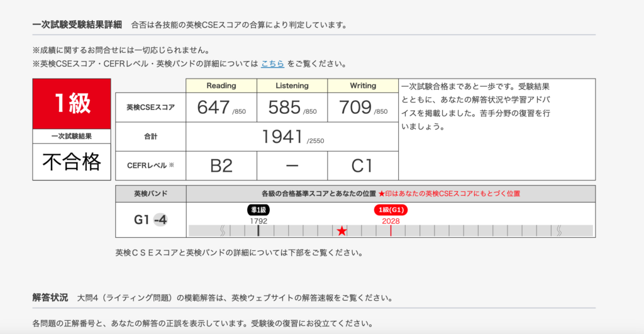Click the right wavy break symbol on scale
The image size is (644, 334).
click(558, 231)
